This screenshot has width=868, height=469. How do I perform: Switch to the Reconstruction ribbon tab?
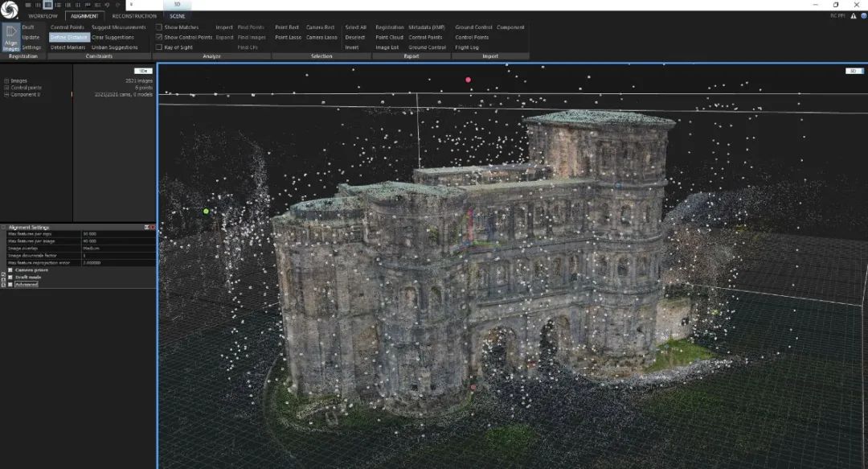pyautogui.click(x=134, y=16)
